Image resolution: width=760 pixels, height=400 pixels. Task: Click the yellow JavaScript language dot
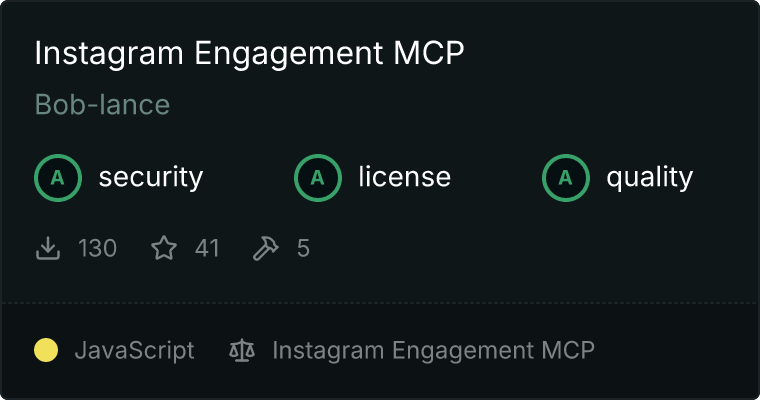click(46, 350)
